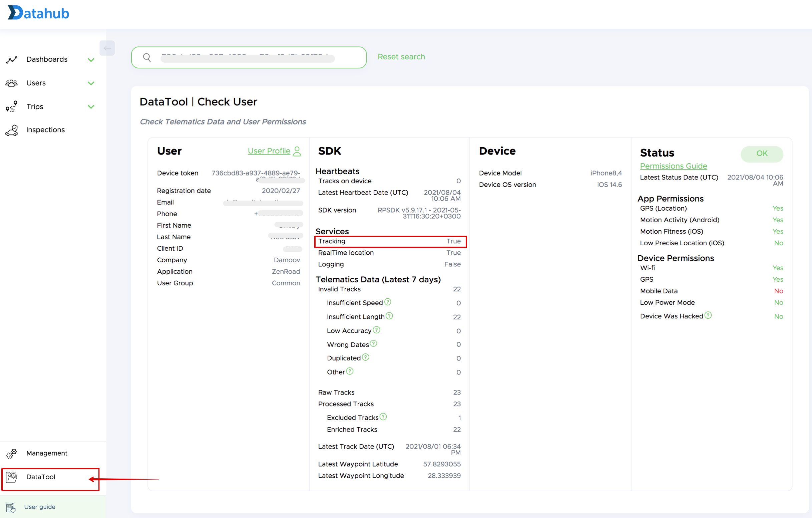This screenshot has height=518, width=812.
Task: Click the Application value ZenRoad
Action: [x=286, y=272]
